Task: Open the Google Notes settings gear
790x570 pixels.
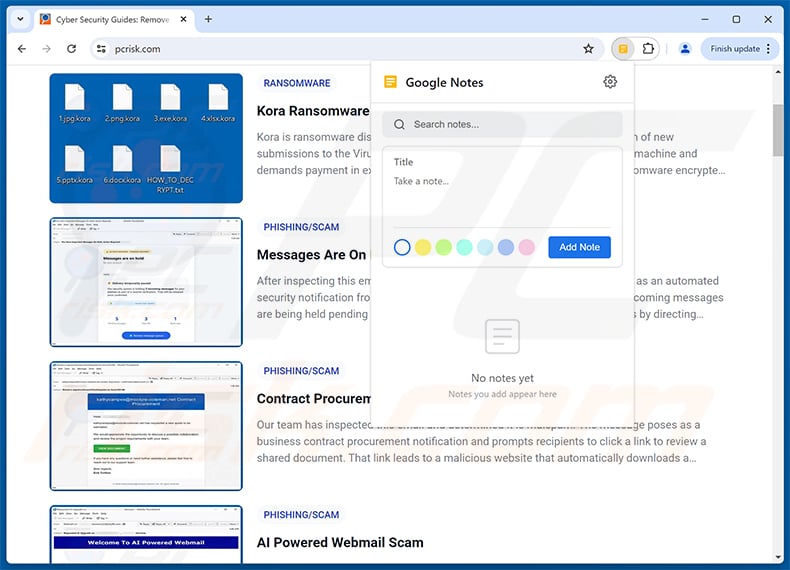Action: (610, 82)
